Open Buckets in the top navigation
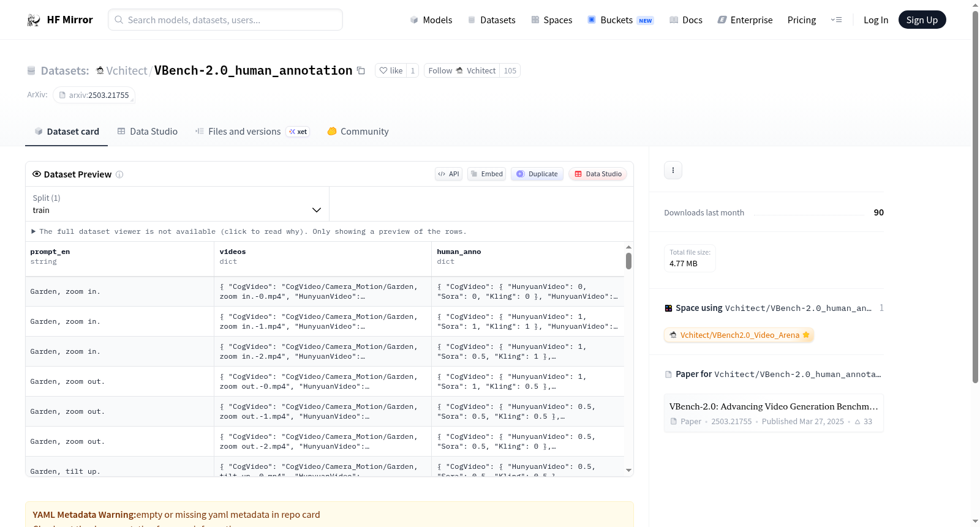Image resolution: width=980 pixels, height=527 pixels. (620, 20)
